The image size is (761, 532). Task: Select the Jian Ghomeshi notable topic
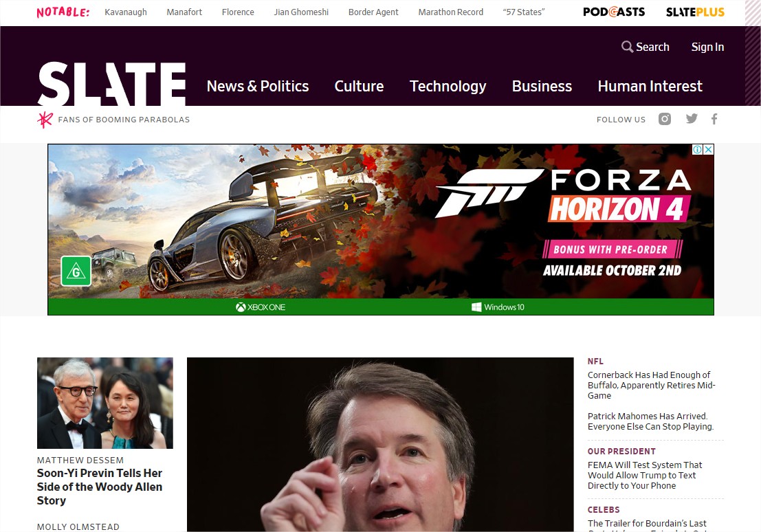coord(301,12)
